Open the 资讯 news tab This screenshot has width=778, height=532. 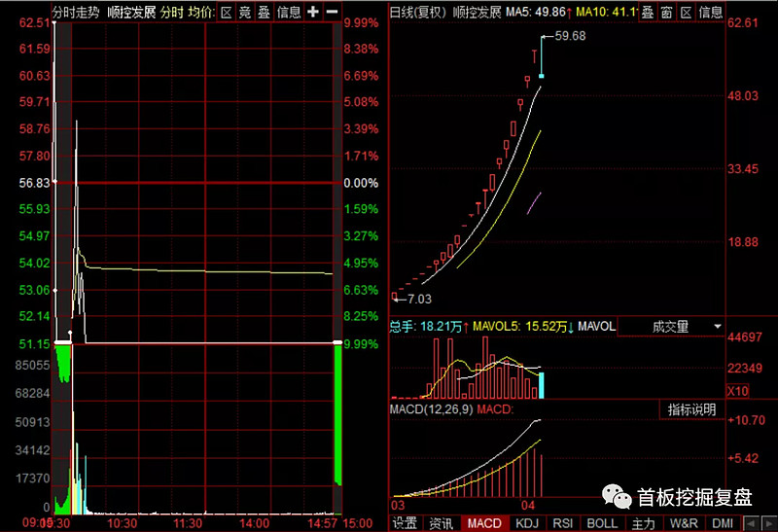[442, 523]
